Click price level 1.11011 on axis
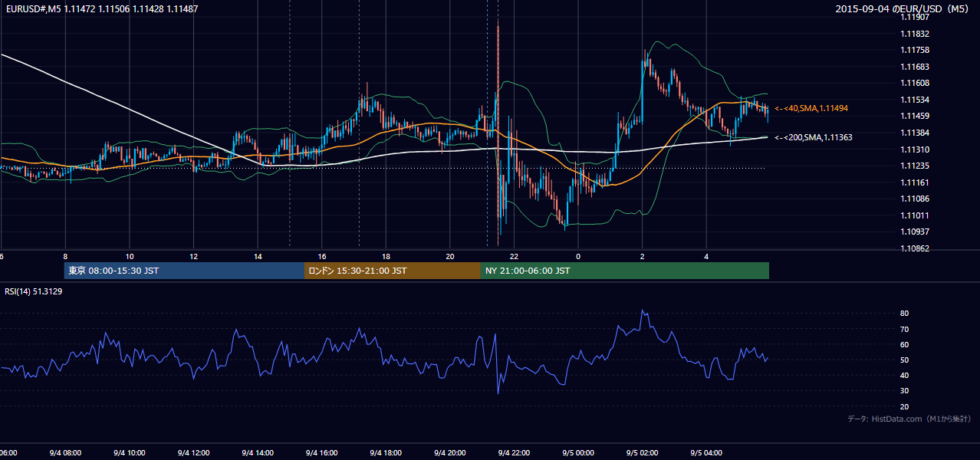This screenshot has width=980, height=460. [916, 215]
